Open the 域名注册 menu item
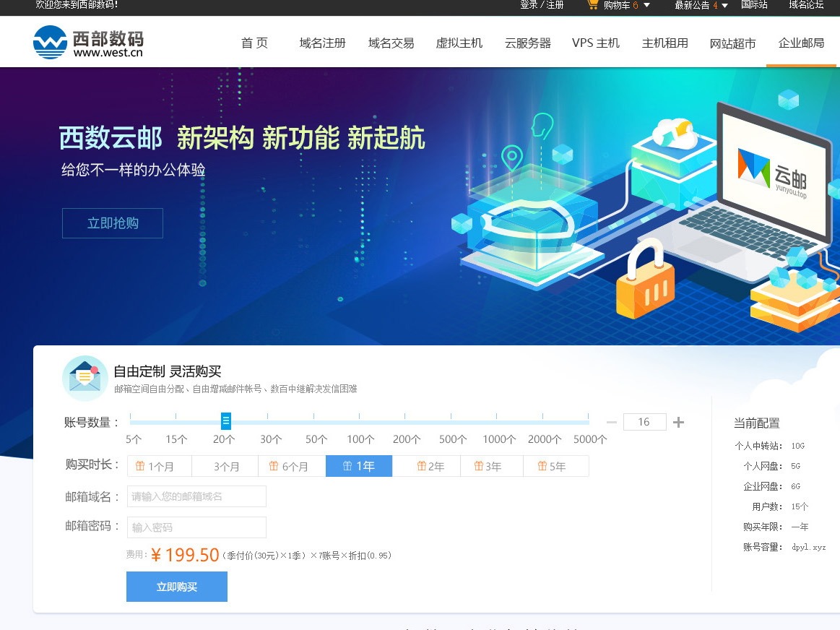 pyautogui.click(x=322, y=43)
